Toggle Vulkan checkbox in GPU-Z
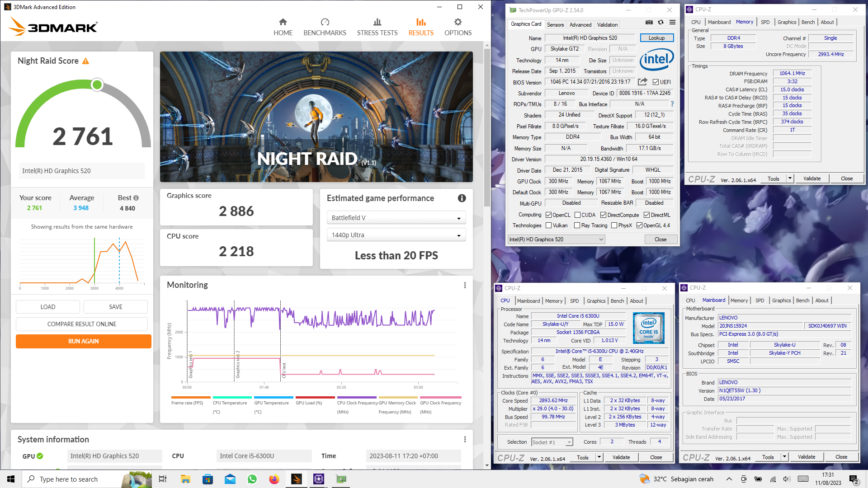This screenshot has width=868, height=488. pos(548,225)
